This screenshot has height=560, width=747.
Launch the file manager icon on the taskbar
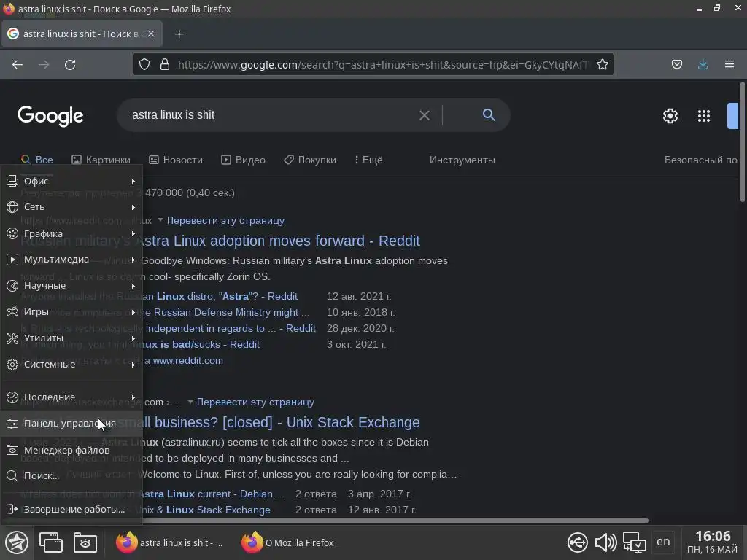point(85,542)
